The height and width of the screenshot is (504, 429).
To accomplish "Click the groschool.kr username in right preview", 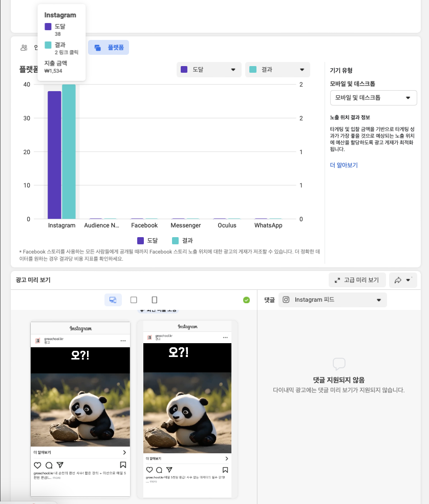I will (164, 335).
